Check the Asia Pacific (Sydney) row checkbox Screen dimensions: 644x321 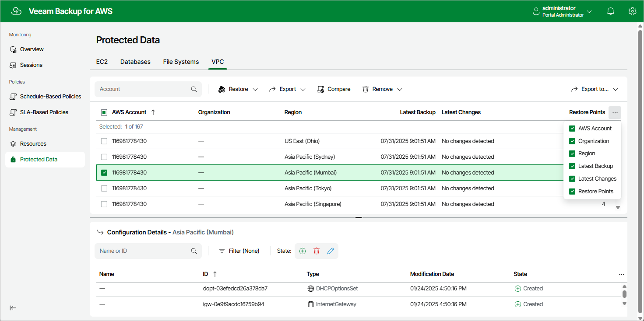pos(104,157)
